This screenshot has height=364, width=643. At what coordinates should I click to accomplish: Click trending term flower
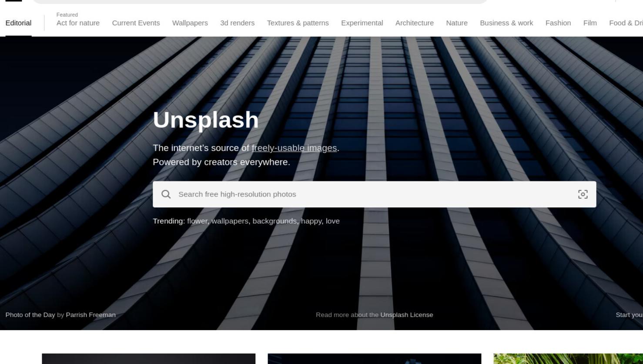tap(197, 221)
